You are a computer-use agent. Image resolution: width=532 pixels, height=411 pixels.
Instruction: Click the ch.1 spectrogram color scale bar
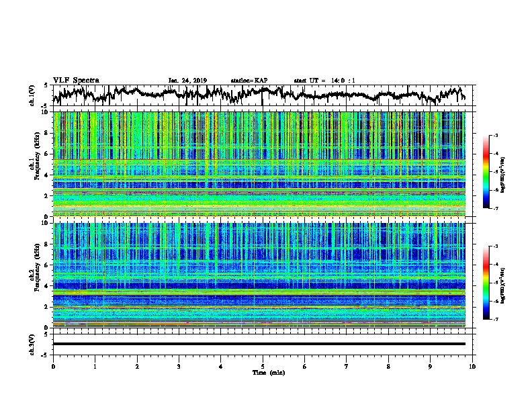coord(486,172)
